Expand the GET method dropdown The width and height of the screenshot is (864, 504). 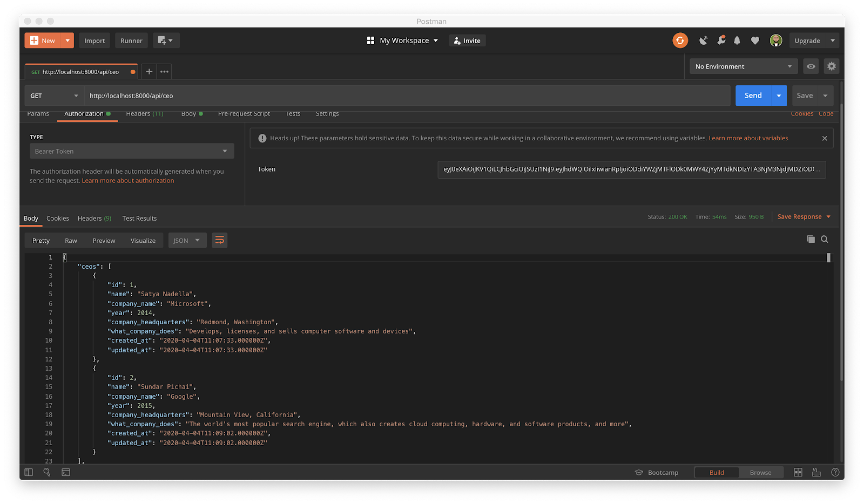(x=54, y=96)
